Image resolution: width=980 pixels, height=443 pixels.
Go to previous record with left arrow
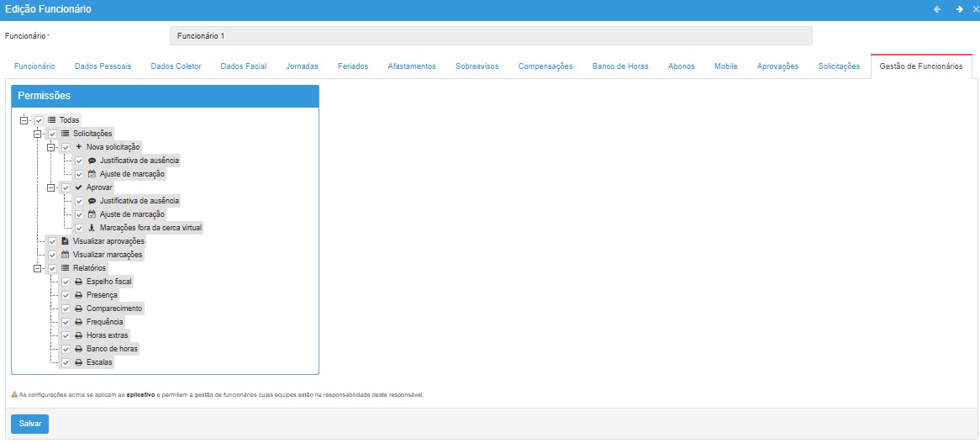pos(937,9)
